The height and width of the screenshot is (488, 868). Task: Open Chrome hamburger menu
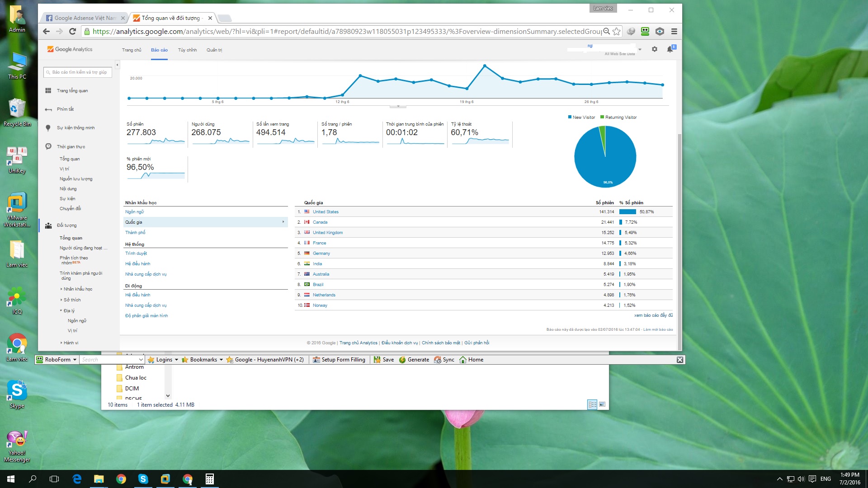tap(674, 31)
